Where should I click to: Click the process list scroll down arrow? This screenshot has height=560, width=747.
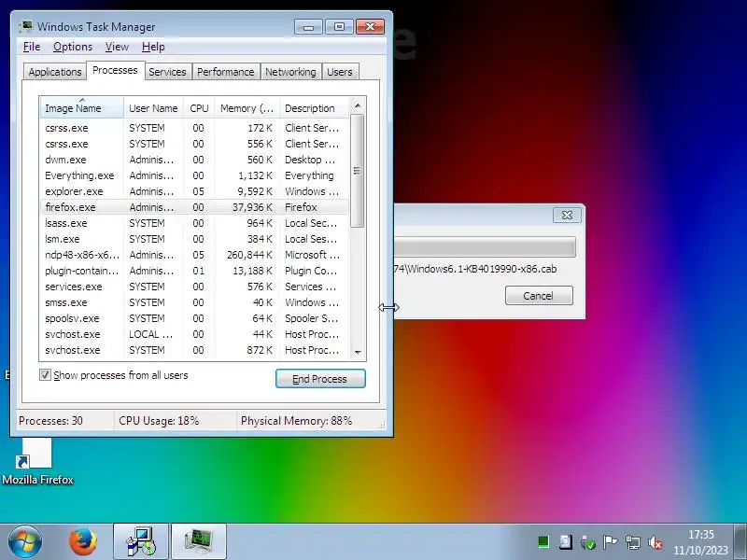click(358, 353)
